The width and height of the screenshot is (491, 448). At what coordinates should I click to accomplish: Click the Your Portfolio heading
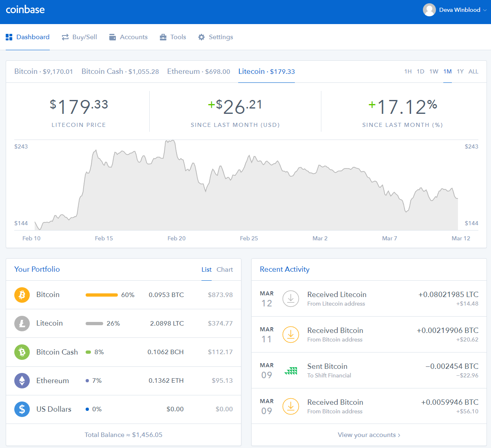[x=37, y=269]
